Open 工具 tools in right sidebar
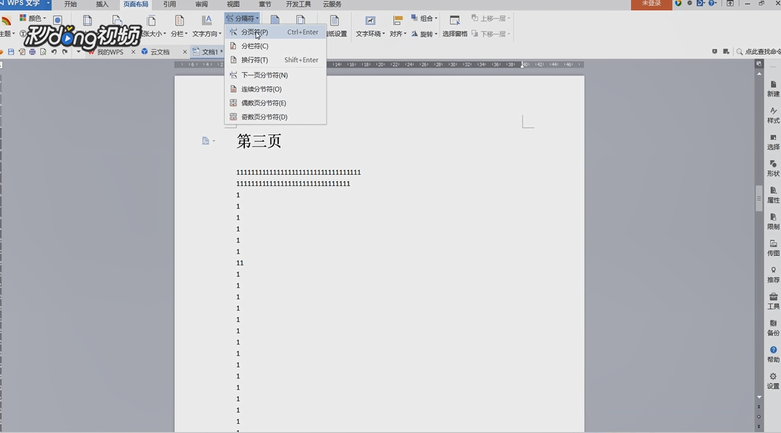The height and width of the screenshot is (433, 781). (773, 301)
